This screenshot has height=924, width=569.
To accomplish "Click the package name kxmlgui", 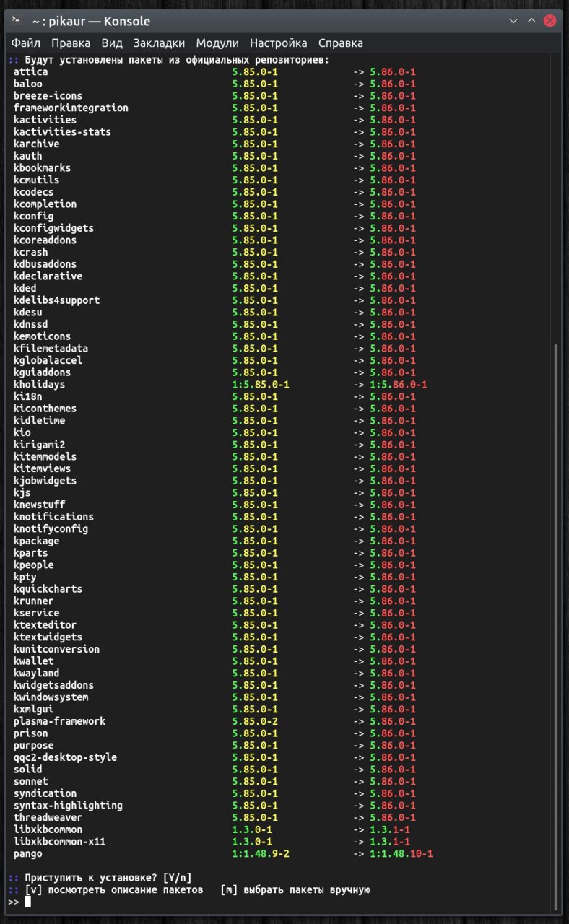I will (33, 710).
